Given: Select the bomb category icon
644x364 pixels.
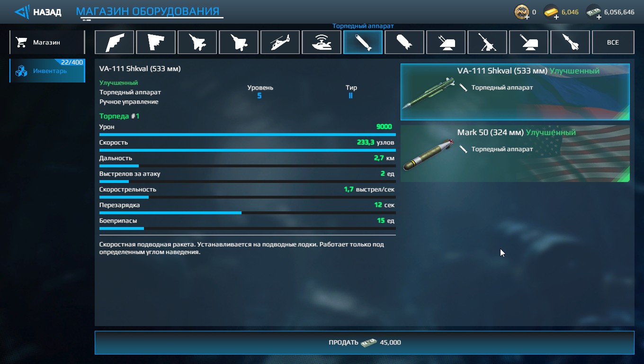Looking at the screenshot, I should 404,42.
